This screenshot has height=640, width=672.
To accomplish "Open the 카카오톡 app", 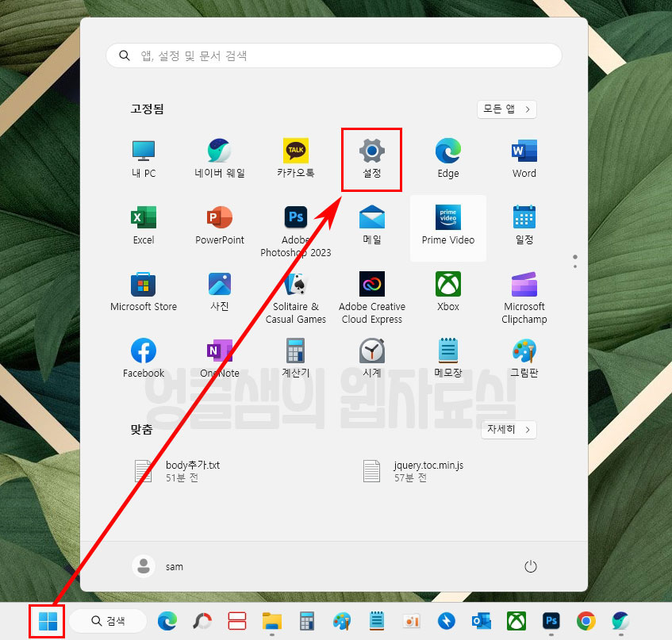I will (x=296, y=159).
